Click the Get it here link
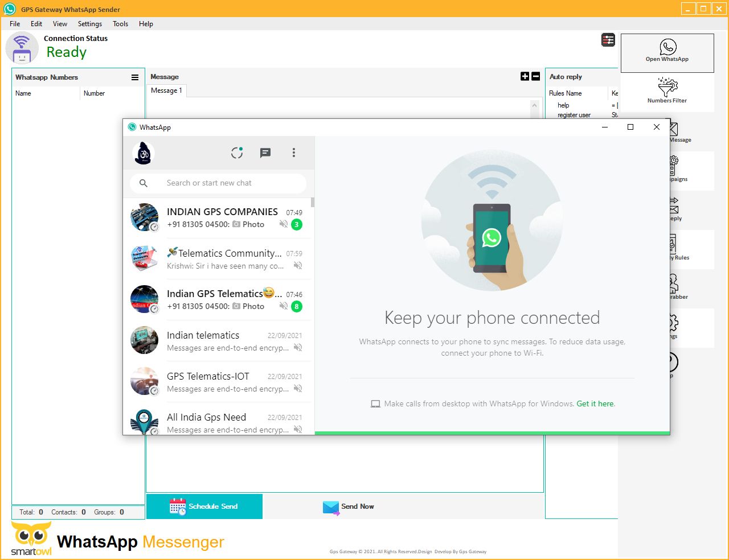This screenshot has width=729, height=560. [x=596, y=403]
